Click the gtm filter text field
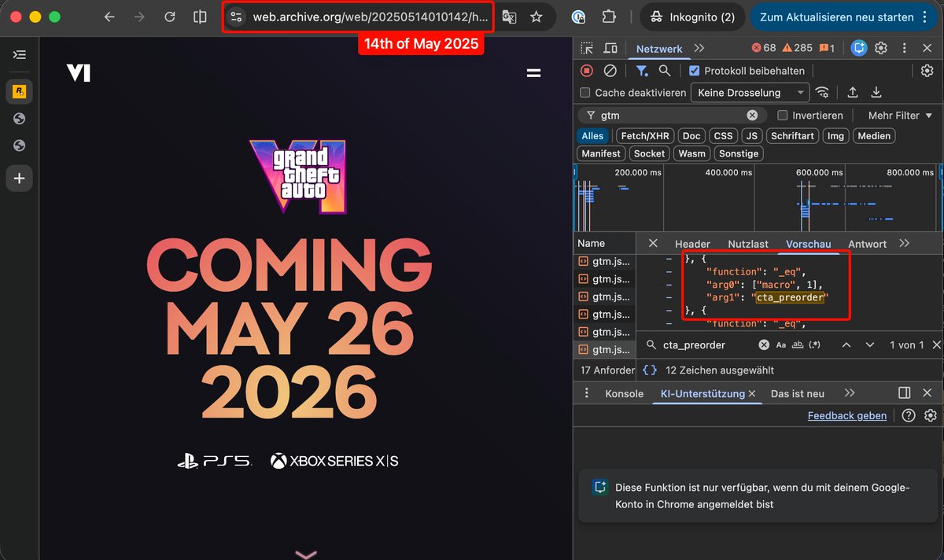The image size is (944, 560). pos(671,116)
